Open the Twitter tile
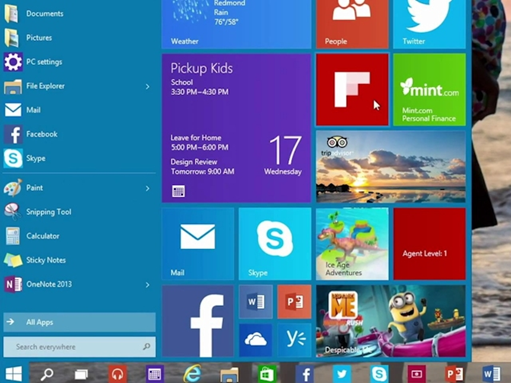511x383 pixels. point(429,24)
